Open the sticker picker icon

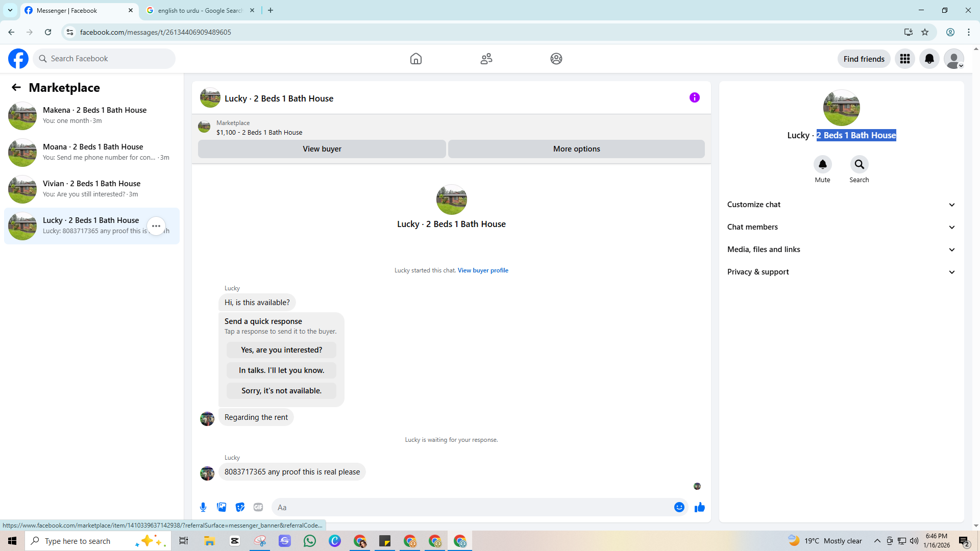(240, 507)
